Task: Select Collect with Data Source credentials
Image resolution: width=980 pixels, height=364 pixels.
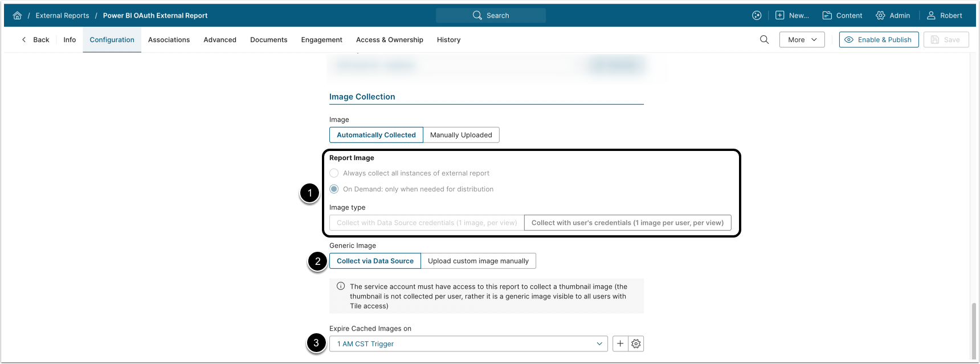Action: 427,223
